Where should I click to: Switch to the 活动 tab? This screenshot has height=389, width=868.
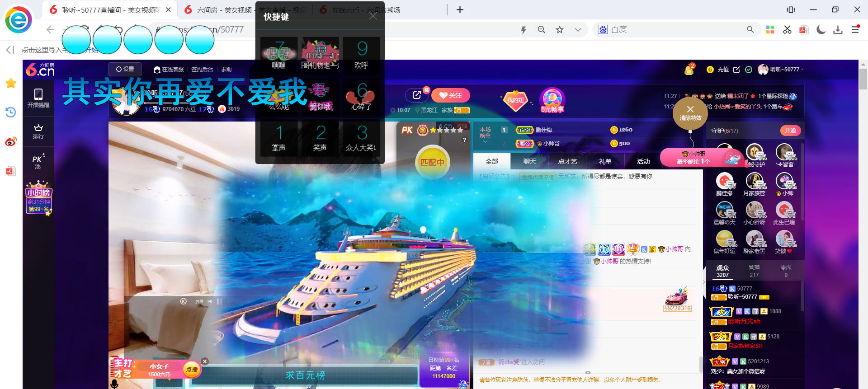pos(643,161)
